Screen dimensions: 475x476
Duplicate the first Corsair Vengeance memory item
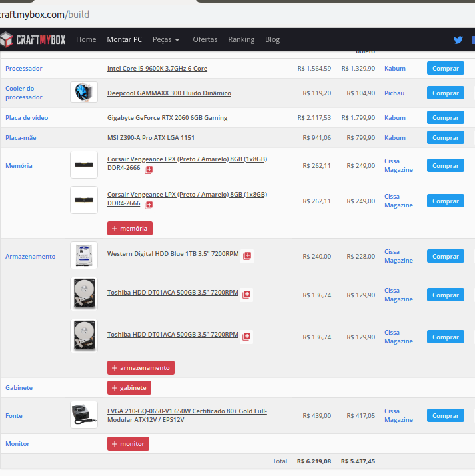(149, 170)
